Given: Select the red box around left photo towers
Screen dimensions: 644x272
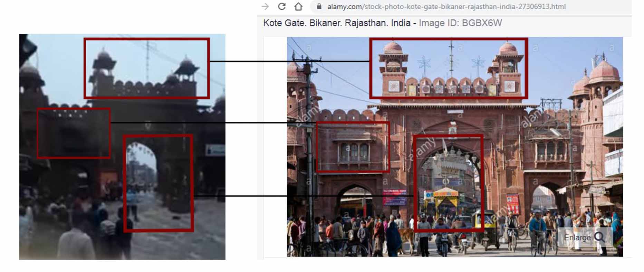Looking at the screenshot, I should point(146,39).
